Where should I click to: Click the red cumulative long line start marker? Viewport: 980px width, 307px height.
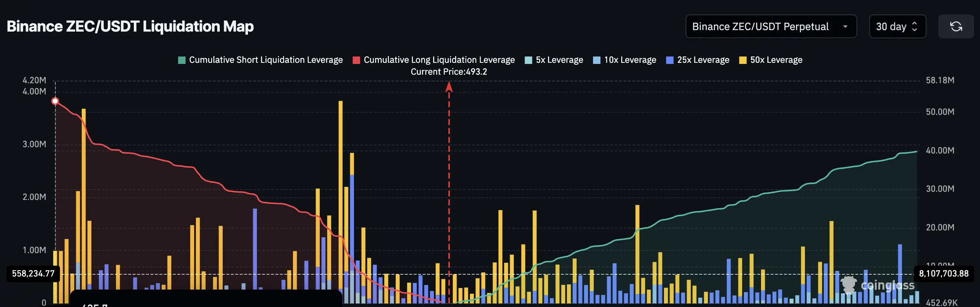pyautogui.click(x=55, y=101)
